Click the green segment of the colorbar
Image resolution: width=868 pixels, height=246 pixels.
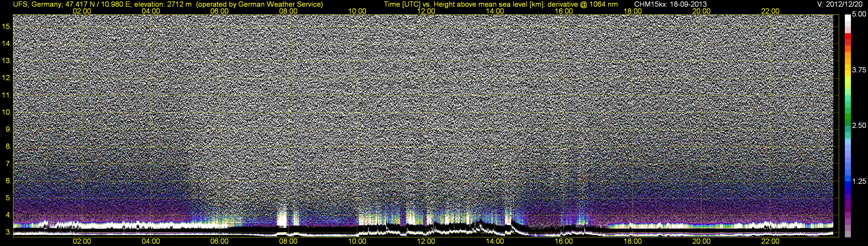(x=847, y=117)
